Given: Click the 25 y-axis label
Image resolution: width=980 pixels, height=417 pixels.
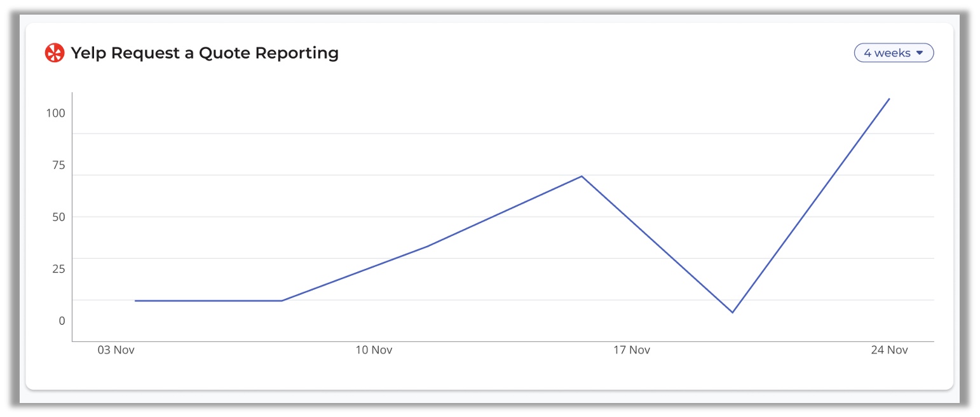Looking at the screenshot, I should pyautogui.click(x=58, y=268).
